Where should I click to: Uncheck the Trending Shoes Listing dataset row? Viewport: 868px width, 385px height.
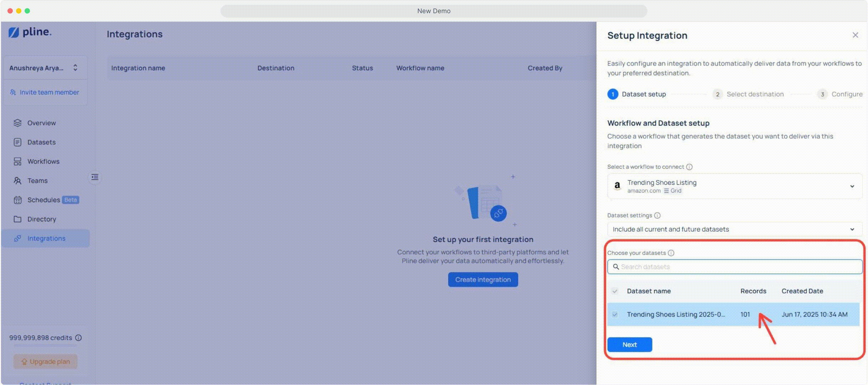[615, 314]
